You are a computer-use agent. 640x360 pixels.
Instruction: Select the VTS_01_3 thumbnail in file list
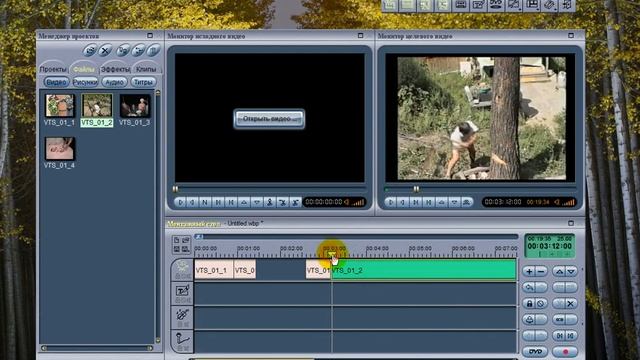point(135,105)
